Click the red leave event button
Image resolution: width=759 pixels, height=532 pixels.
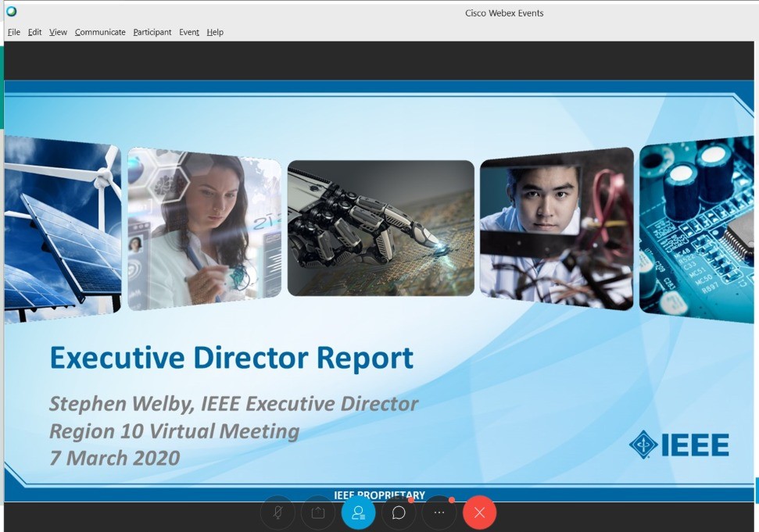pos(479,512)
